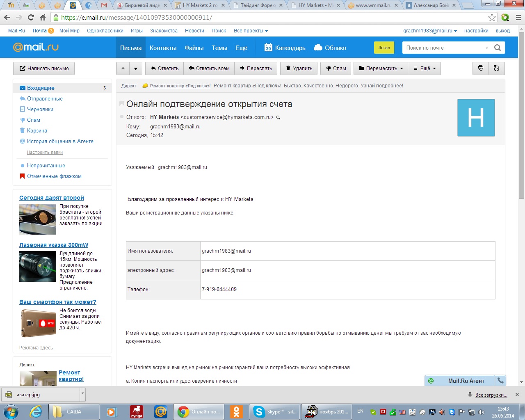This screenshot has height=420, width=525.
Task: Open Корзина folder
Action: [x=37, y=130]
